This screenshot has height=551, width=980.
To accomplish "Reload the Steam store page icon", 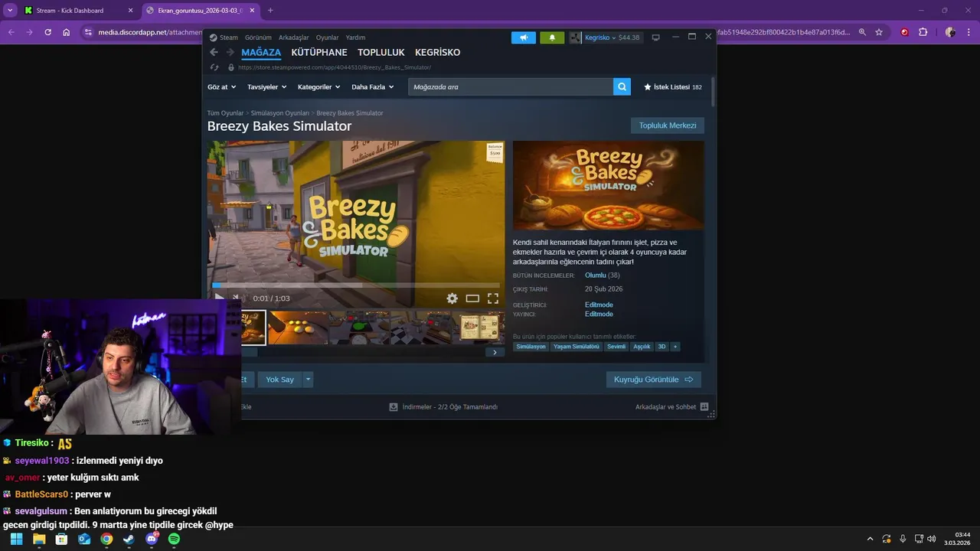I will [x=214, y=67].
